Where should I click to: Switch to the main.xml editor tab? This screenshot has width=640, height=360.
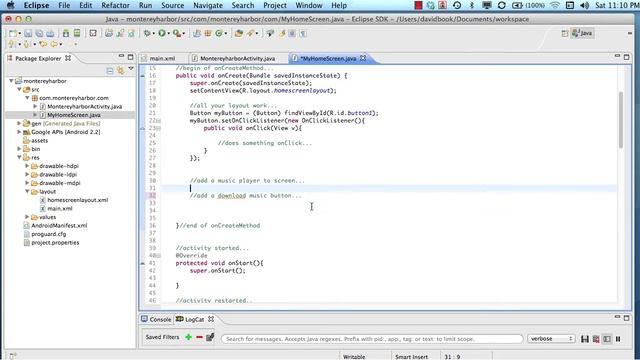(162, 58)
